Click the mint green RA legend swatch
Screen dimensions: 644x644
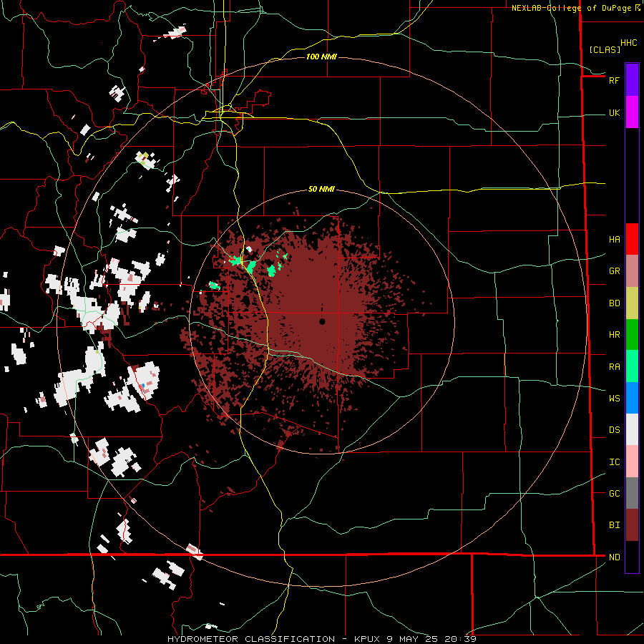point(632,366)
